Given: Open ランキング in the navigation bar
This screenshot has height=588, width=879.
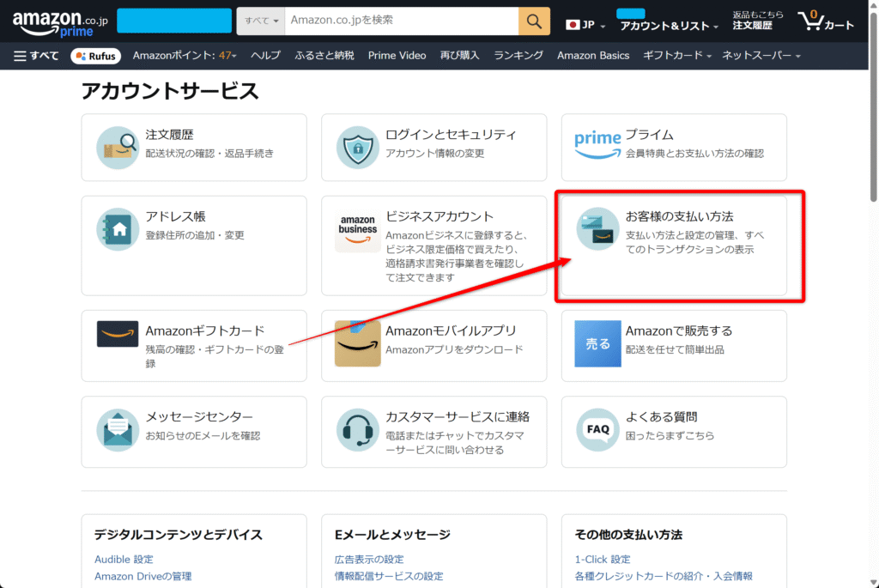Looking at the screenshot, I should click(518, 56).
